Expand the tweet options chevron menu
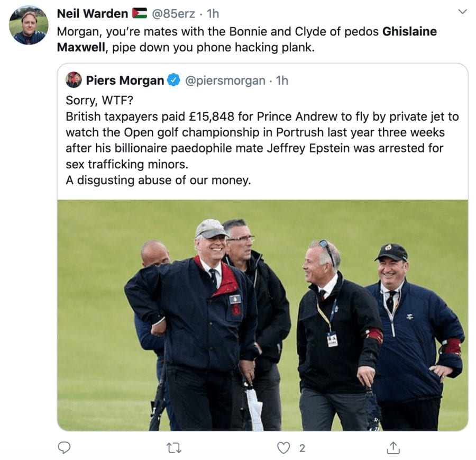Image resolution: width=476 pixels, height=460 pixels. coord(462,12)
